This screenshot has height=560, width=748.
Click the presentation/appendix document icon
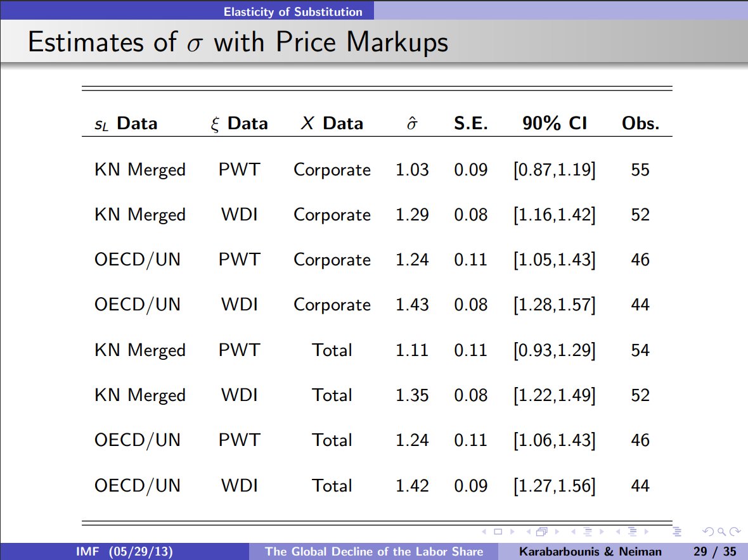pos(677,531)
